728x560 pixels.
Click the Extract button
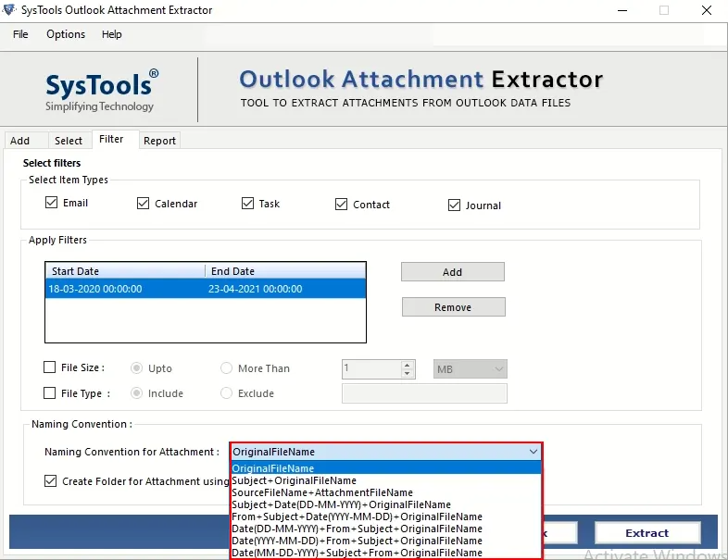(647, 533)
